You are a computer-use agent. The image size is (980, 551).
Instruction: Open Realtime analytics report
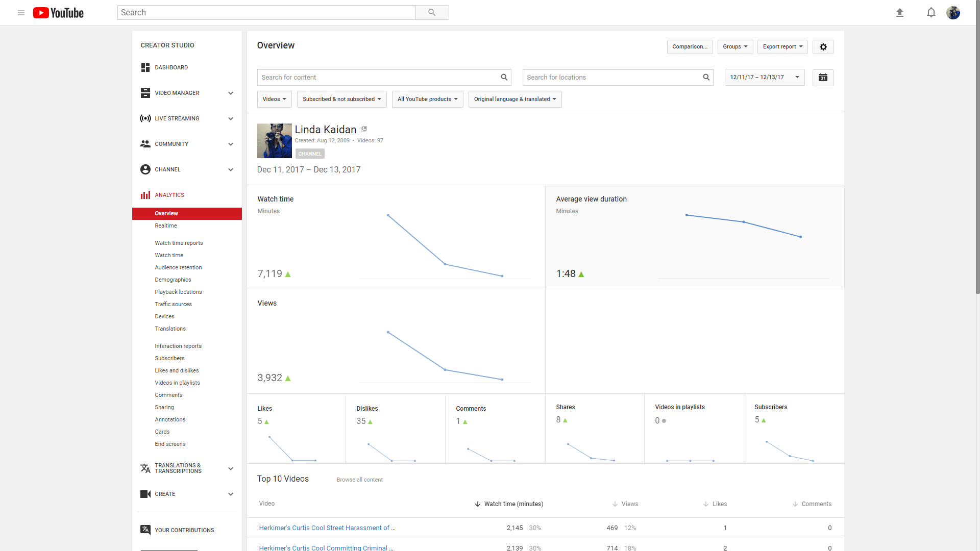[166, 226]
